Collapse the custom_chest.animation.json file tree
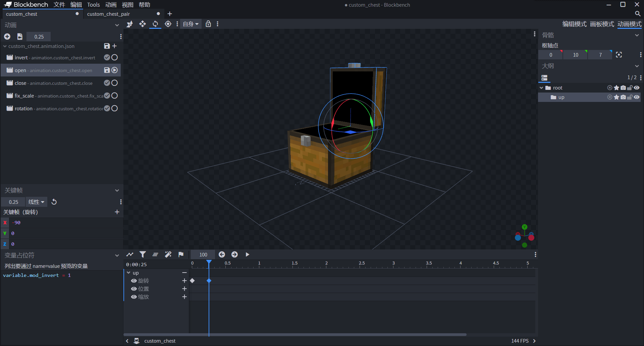Image resolution: width=644 pixels, height=346 pixels. pos(5,46)
